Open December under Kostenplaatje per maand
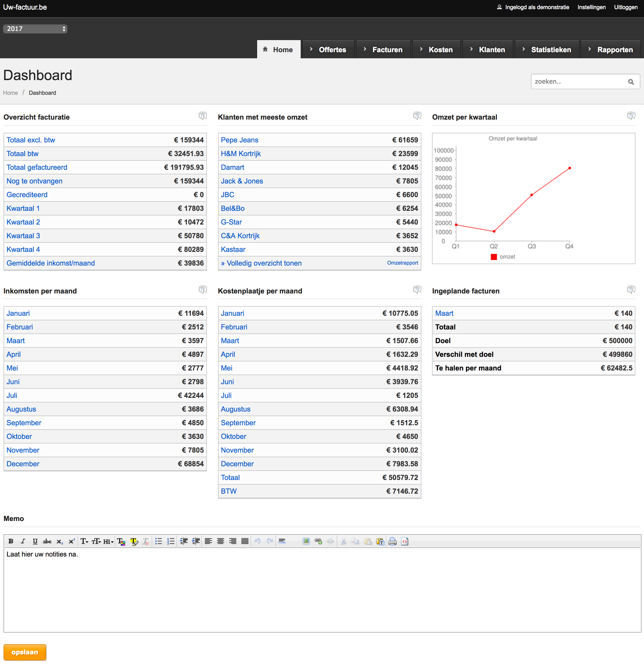Image resolution: width=644 pixels, height=666 pixels. 237,464
